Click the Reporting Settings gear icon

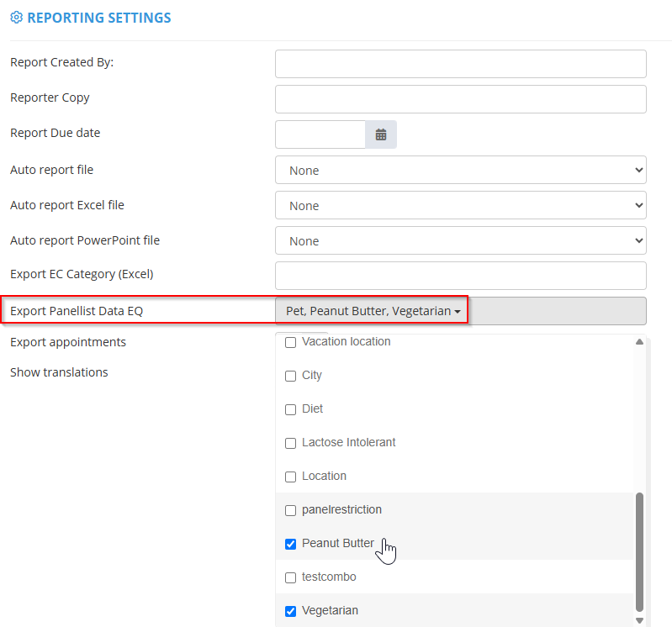pos(16,18)
